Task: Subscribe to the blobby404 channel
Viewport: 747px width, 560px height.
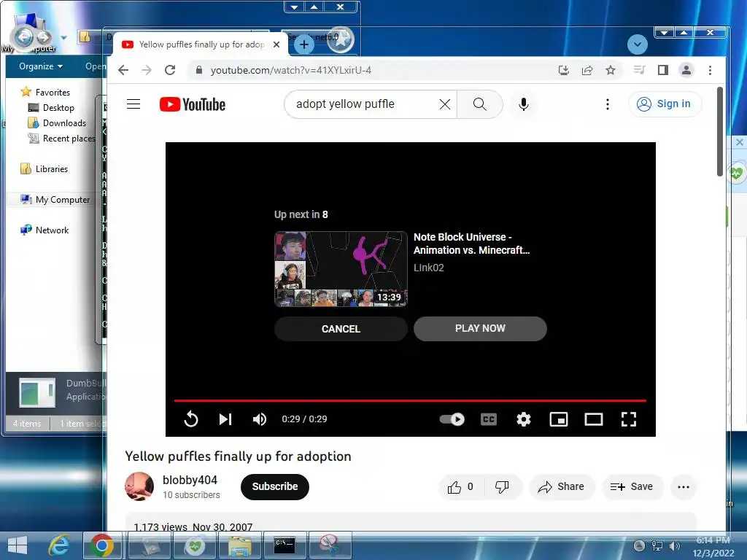Action: [x=275, y=486]
